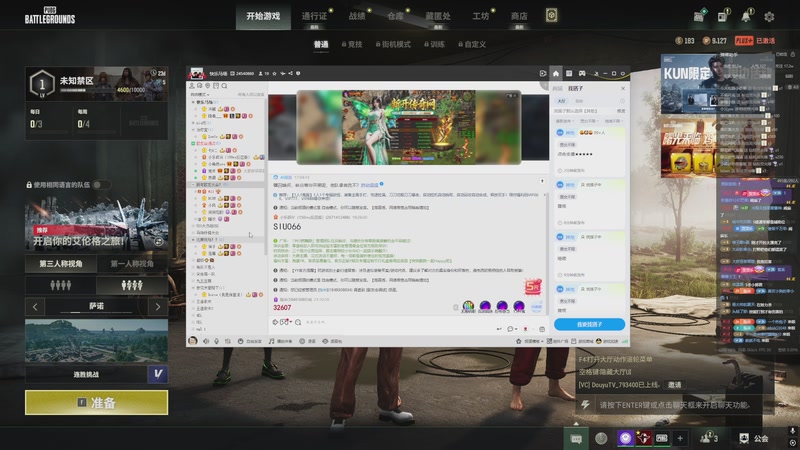
Task: Toggle the PUBG voice microphone icon
Action: point(792,431)
